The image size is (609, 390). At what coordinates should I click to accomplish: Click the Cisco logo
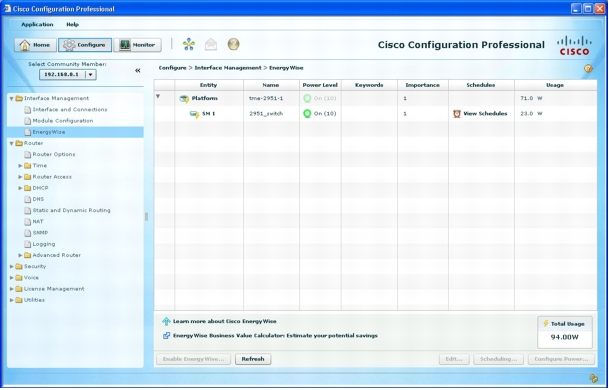(x=574, y=45)
